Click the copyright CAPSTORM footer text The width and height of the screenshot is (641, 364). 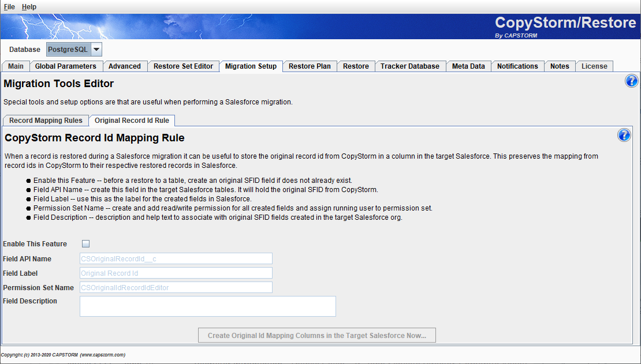click(63, 355)
